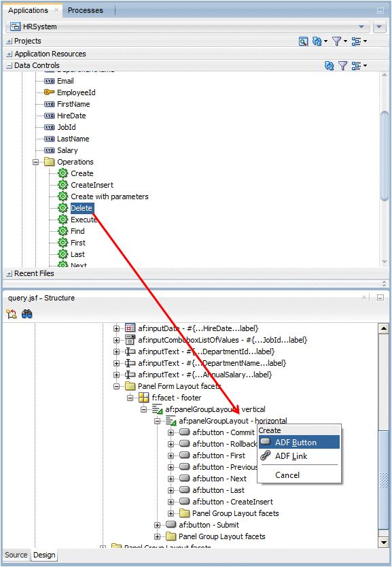
Task: Select the FirstName attribute
Action: tap(73, 104)
